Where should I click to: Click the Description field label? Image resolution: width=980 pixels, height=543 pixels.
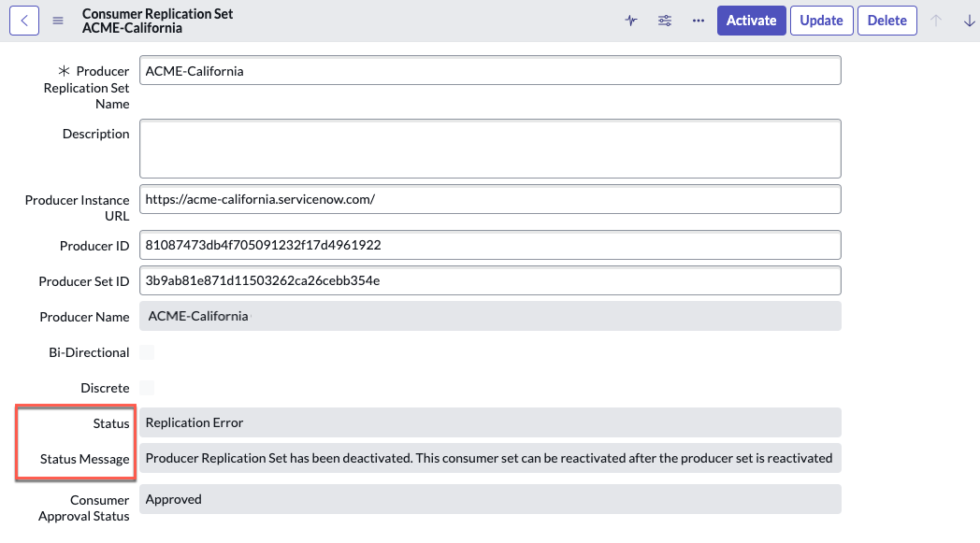(95, 134)
